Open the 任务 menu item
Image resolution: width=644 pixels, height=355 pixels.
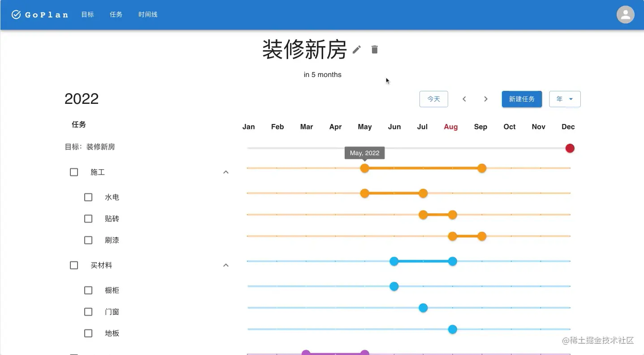click(x=116, y=14)
